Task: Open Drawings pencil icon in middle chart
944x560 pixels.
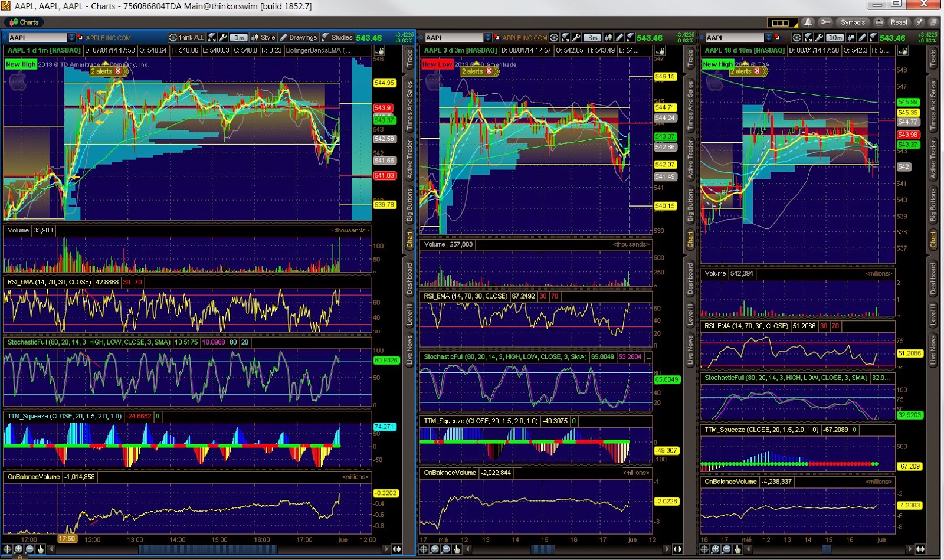Action: click(x=619, y=38)
